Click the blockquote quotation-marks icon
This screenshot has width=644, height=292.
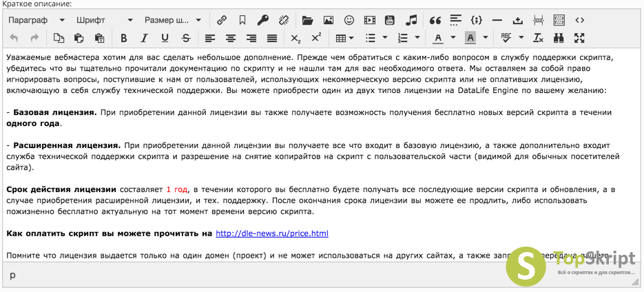[435, 20]
